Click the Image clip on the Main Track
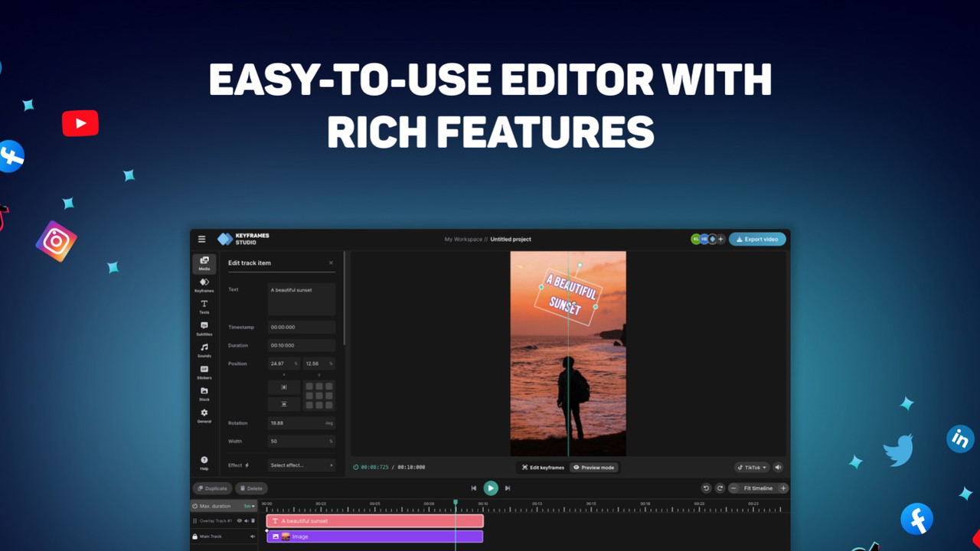Image resolution: width=980 pixels, height=551 pixels. (375, 536)
